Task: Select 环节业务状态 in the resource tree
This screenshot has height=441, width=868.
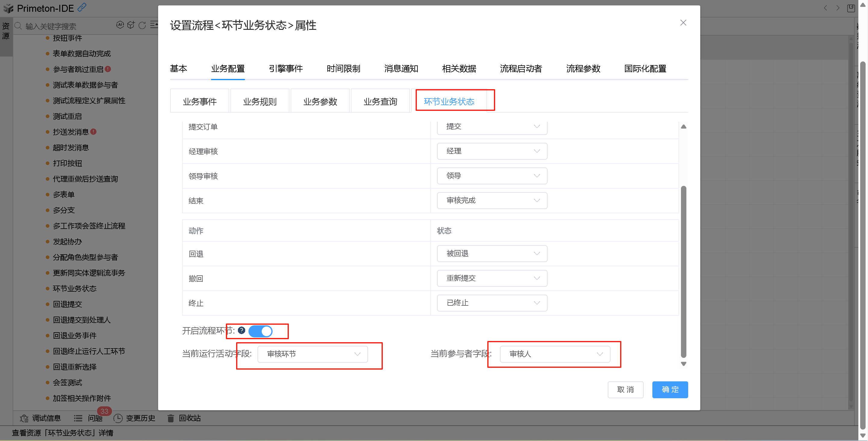Action: point(74,288)
